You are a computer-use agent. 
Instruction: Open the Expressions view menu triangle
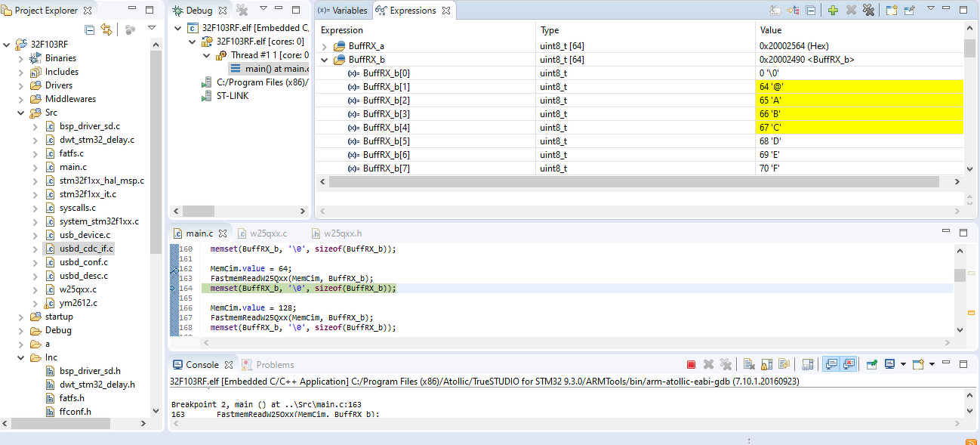click(931, 9)
